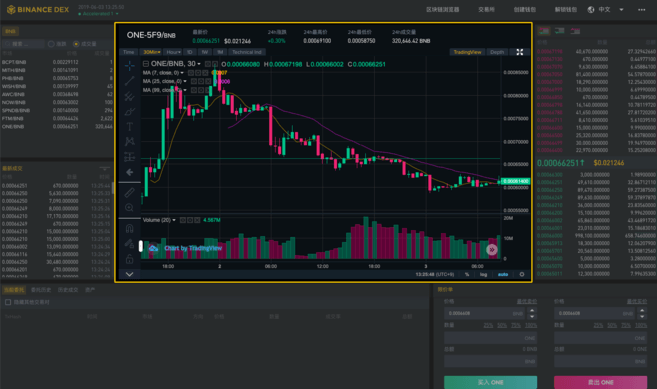
Task: Switch to the Depth chart tab
Action: point(497,52)
